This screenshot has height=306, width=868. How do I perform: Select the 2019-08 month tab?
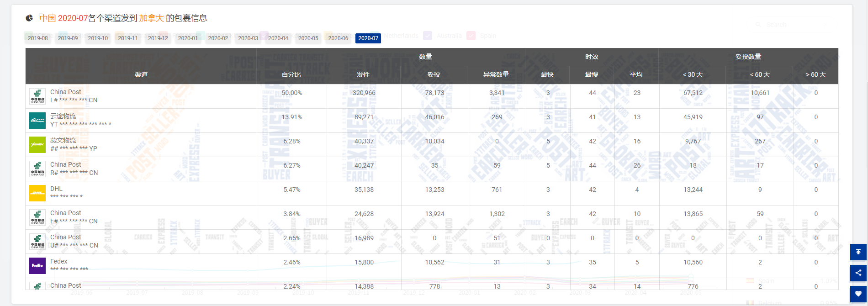tap(37, 38)
